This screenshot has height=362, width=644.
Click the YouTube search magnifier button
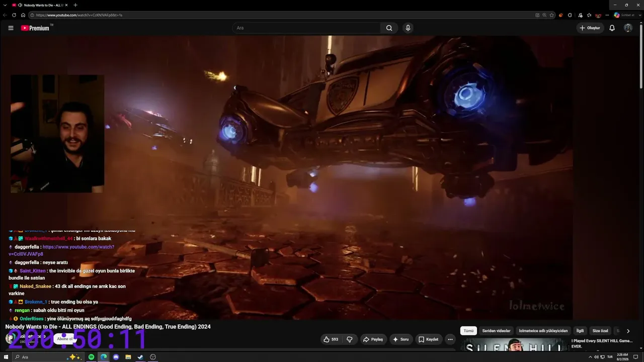389,28
